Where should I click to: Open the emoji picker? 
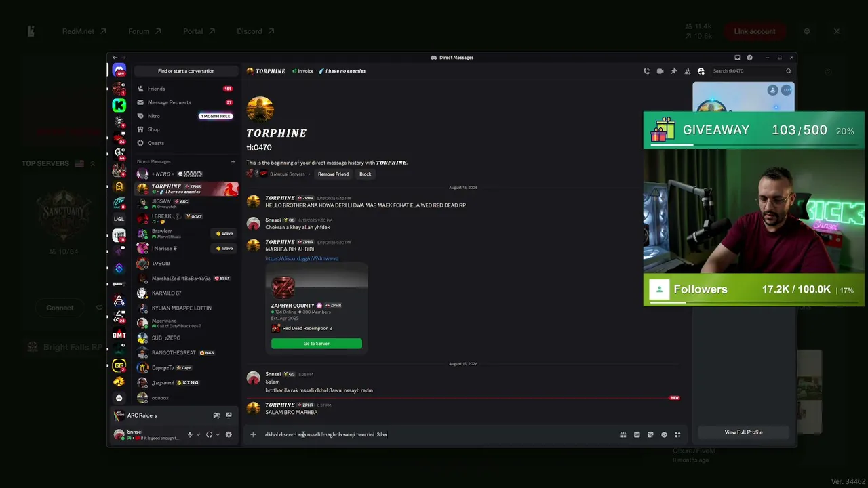point(664,434)
